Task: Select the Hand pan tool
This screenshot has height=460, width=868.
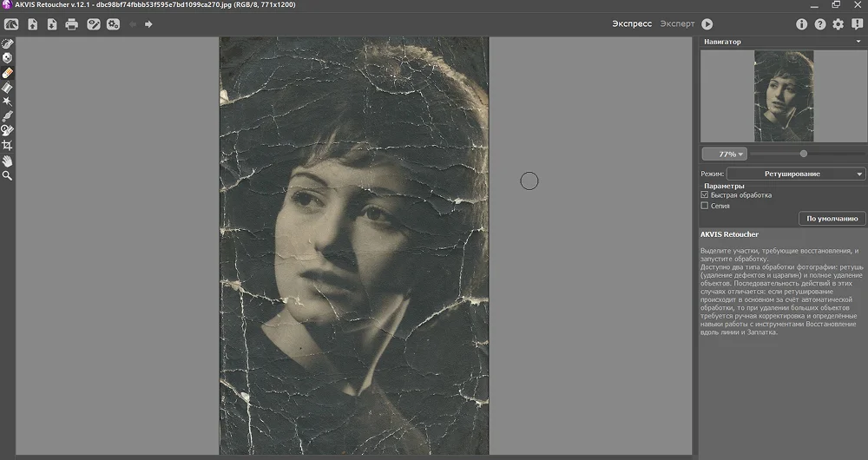Action: click(7, 161)
